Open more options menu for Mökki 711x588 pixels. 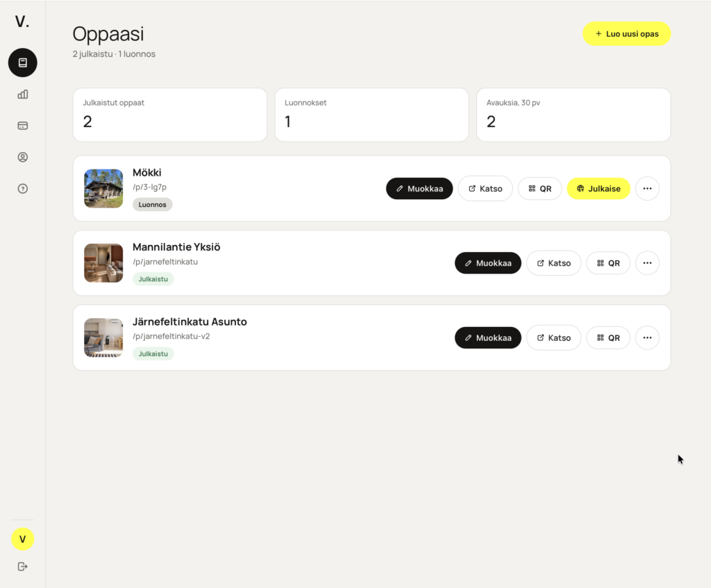(647, 189)
